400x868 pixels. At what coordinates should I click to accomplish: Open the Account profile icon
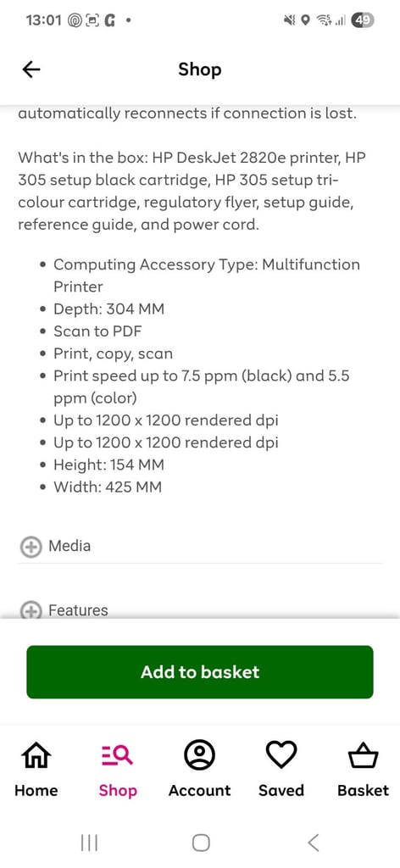200,755
